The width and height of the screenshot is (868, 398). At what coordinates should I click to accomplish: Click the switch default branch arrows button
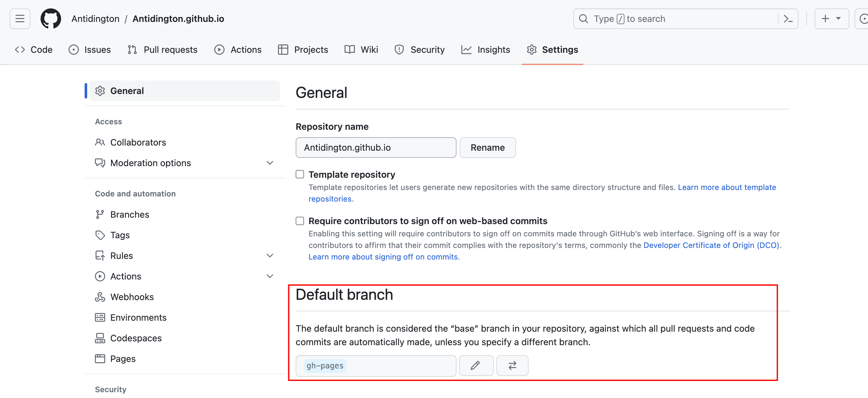pos(512,365)
